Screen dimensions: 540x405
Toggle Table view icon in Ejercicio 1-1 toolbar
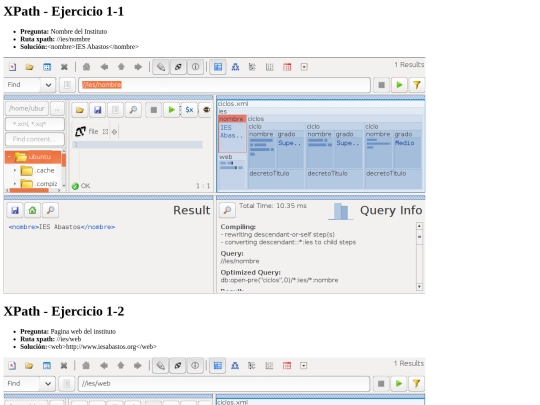(x=287, y=67)
